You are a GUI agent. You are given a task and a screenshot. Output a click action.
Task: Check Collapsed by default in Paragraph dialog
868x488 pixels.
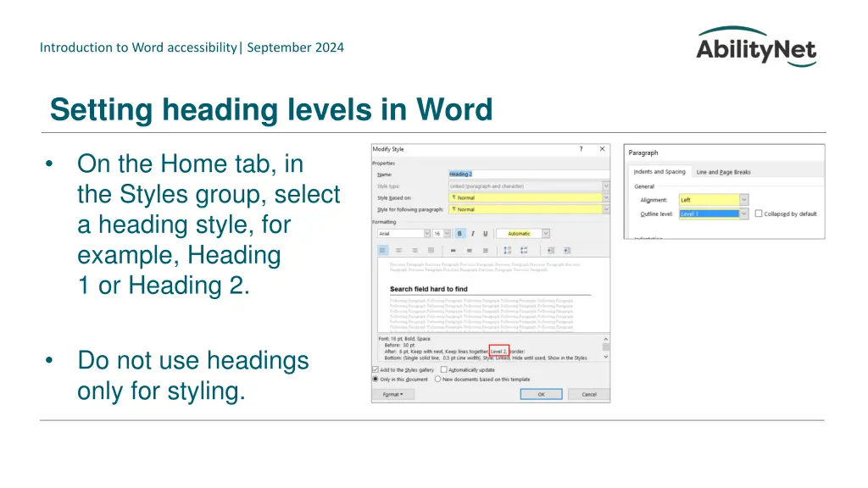coord(759,213)
